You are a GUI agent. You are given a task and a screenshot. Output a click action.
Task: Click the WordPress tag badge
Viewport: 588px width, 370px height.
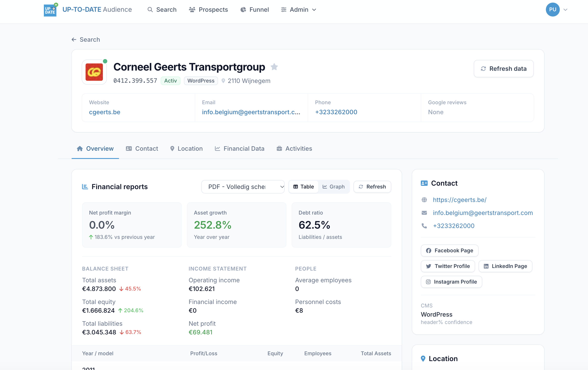pos(201,81)
